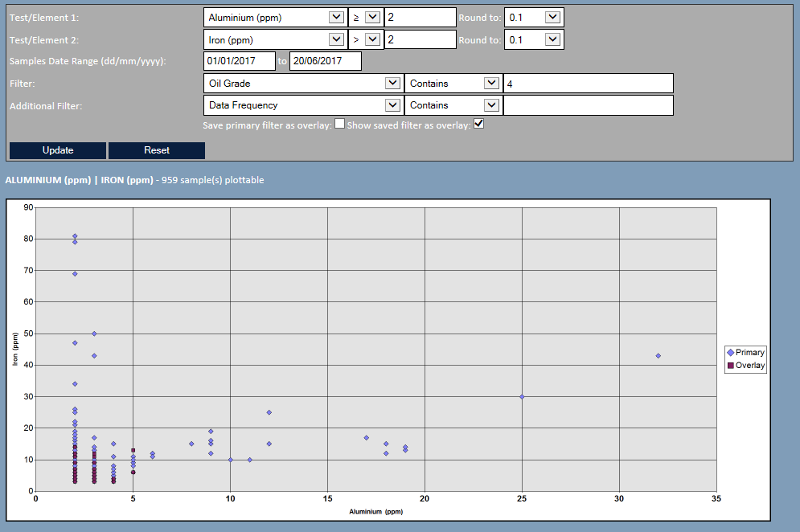Select the data point at Aluminium 12, Iron 25
The width and height of the screenshot is (800, 532).
click(269, 412)
